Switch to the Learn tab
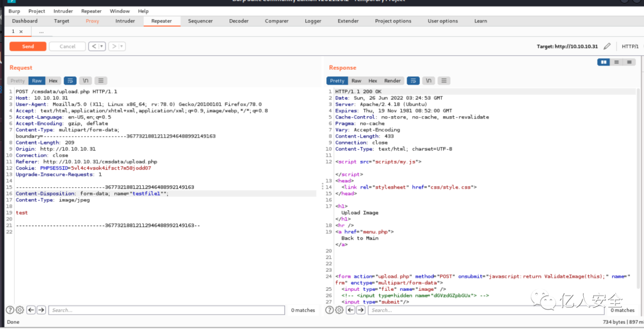Viewport: 644px width, 329px height. (x=481, y=21)
